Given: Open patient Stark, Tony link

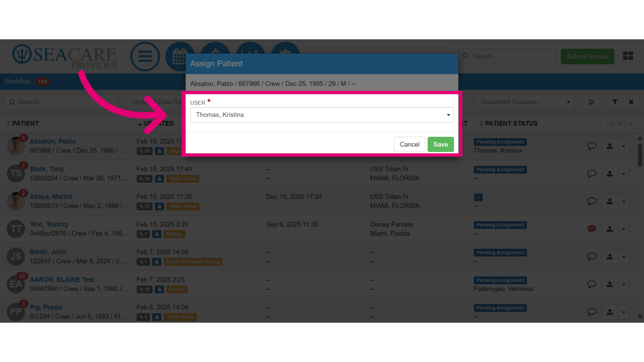Looking at the screenshot, I should 47,169.
